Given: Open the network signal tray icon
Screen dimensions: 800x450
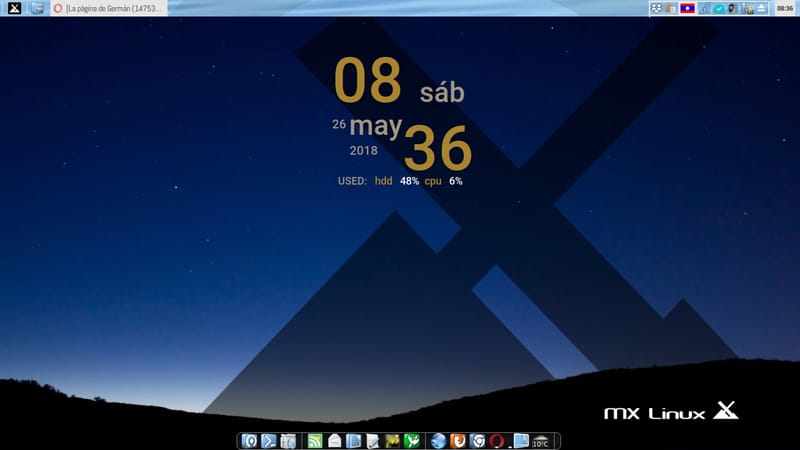Looking at the screenshot, I should [704, 8].
